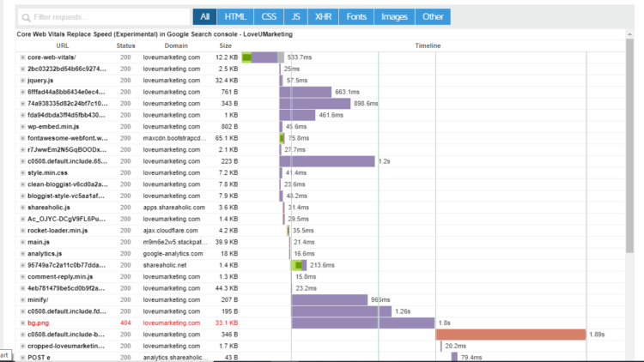Click the Core Web Vitals page title
Image resolution: width=644 pixels, height=362 pixels.
pos(155,34)
